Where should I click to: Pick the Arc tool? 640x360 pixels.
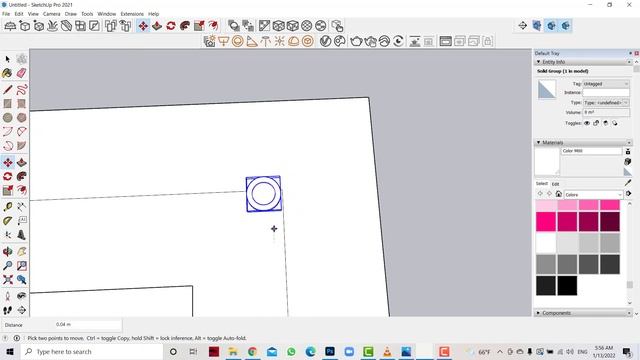tap(7, 132)
